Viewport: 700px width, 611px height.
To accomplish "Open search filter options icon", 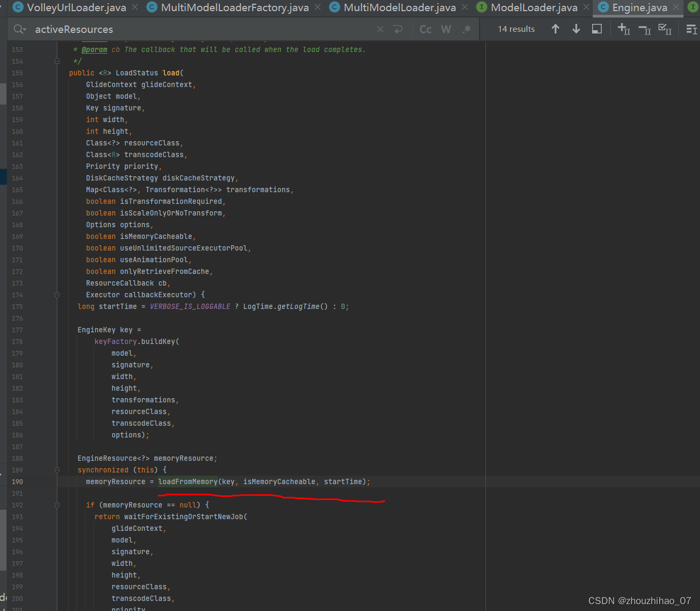I will click(x=692, y=29).
